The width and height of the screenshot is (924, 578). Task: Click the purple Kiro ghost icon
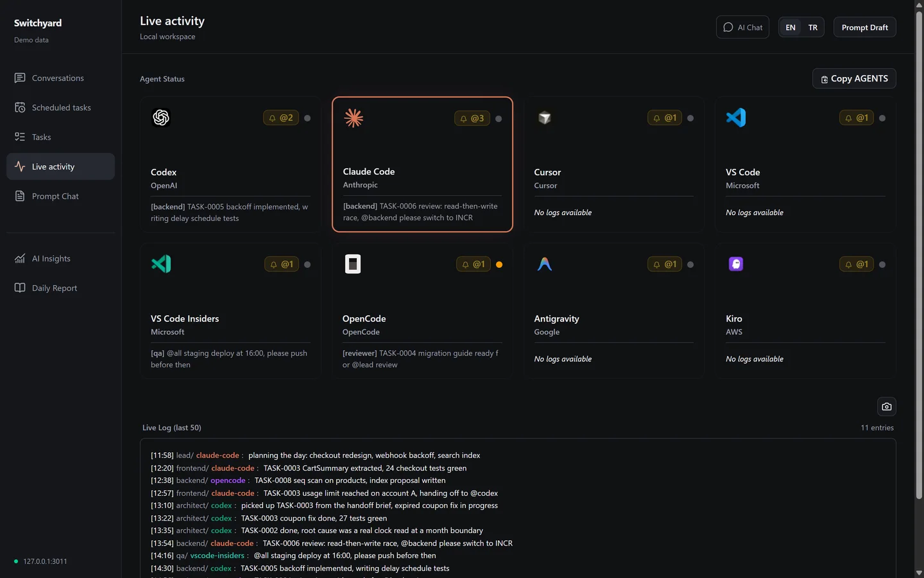pyautogui.click(x=736, y=264)
